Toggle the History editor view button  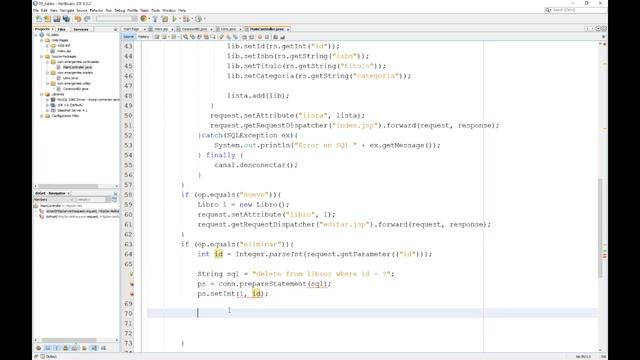click(x=143, y=37)
